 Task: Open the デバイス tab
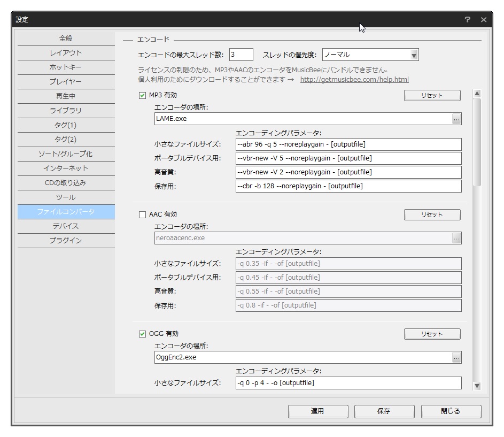(66, 227)
